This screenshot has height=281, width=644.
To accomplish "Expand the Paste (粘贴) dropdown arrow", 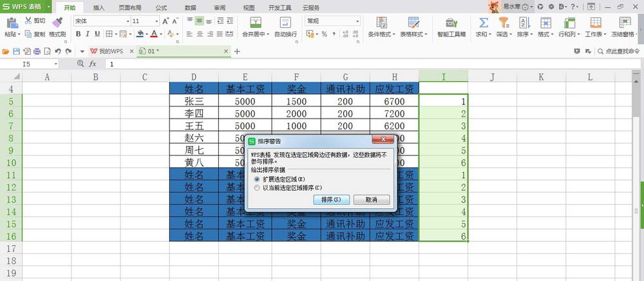I will click(19, 35).
